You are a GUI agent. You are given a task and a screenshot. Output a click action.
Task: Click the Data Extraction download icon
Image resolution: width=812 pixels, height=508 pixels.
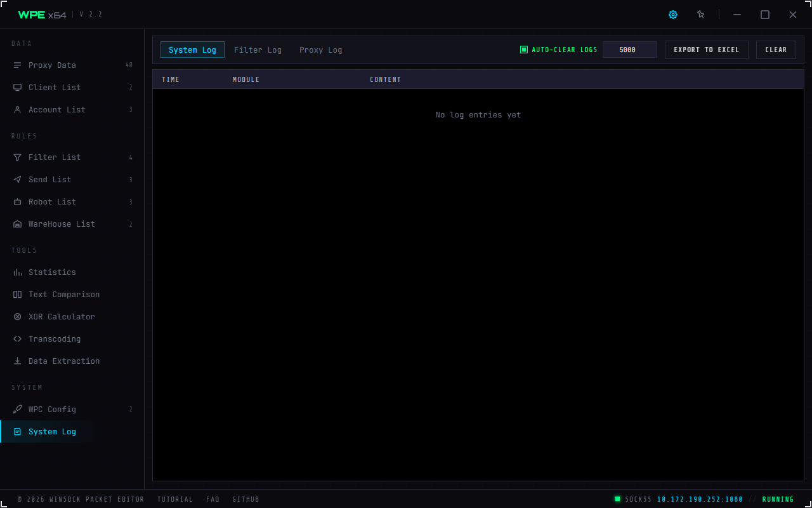point(17,361)
